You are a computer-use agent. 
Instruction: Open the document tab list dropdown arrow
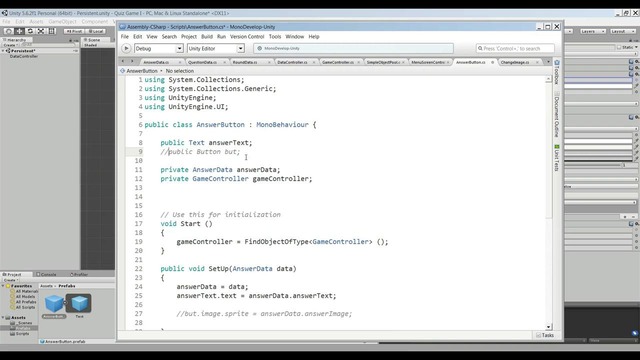(548, 62)
